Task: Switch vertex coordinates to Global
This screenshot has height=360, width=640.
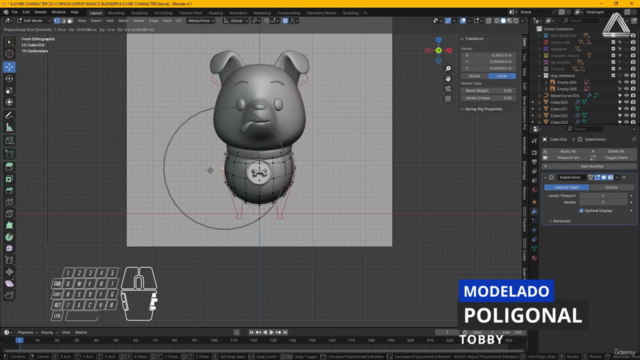Action: pyautogui.click(x=474, y=76)
